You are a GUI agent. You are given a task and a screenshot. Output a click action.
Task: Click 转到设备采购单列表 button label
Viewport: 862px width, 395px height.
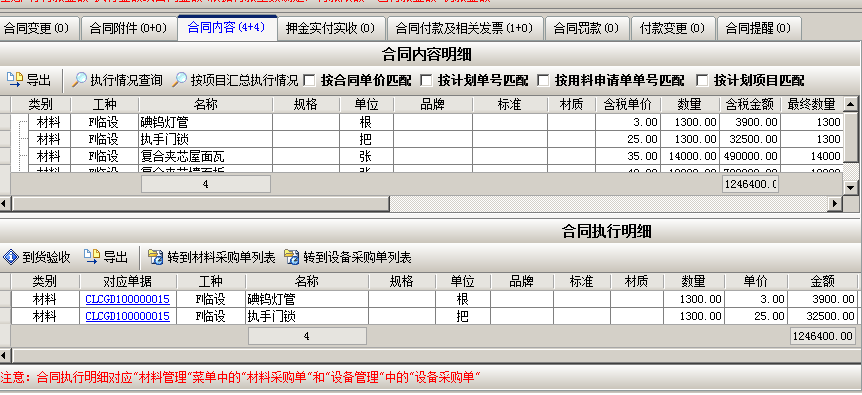[x=357, y=257]
